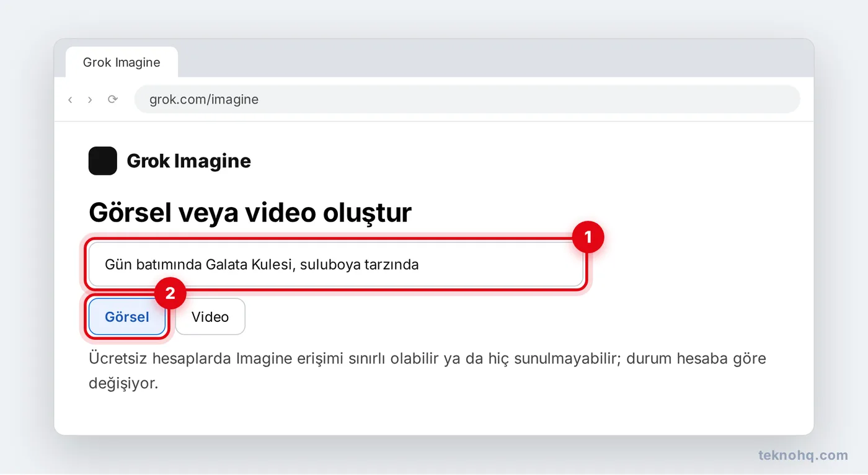Click the "Ücretsiz hesaplarda Imagine" note text

[x=427, y=371]
